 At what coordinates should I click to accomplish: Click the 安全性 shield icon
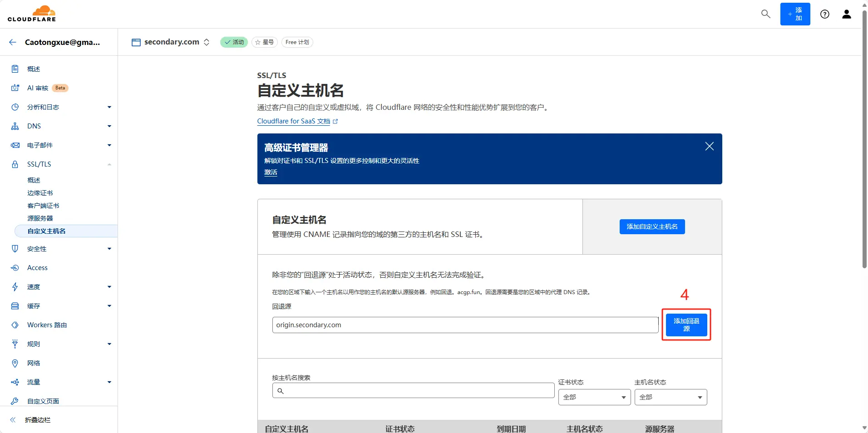click(x=15, y=249)
